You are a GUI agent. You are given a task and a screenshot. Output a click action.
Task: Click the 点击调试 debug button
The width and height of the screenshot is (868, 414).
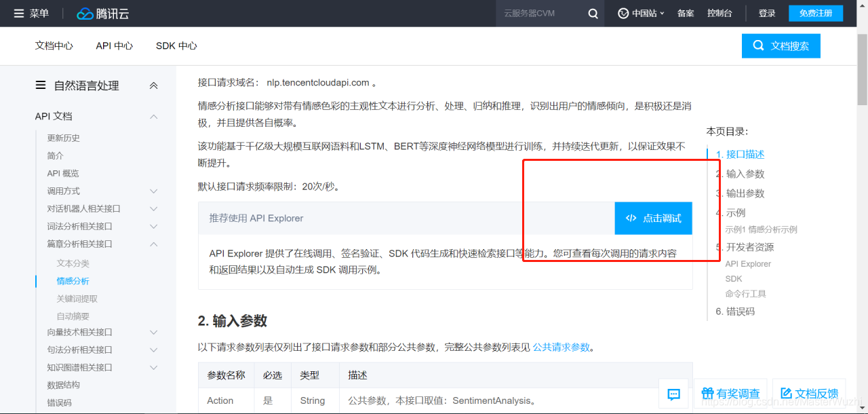[x=653, y=218]
